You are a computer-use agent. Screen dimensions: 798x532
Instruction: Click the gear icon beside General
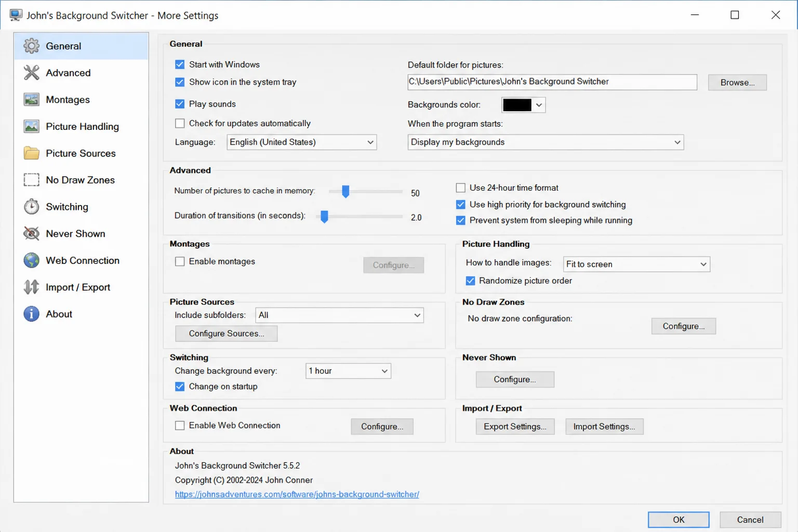[31, 46]
